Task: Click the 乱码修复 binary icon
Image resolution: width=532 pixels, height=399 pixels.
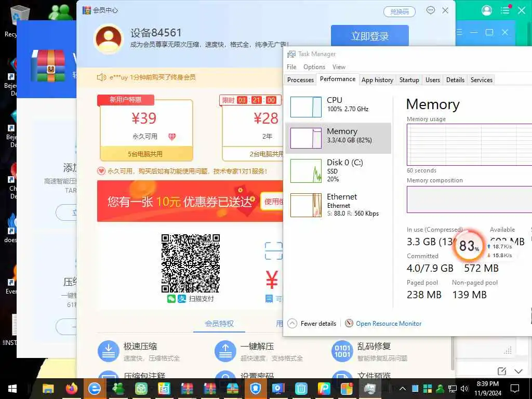Action: click(342, 351)
